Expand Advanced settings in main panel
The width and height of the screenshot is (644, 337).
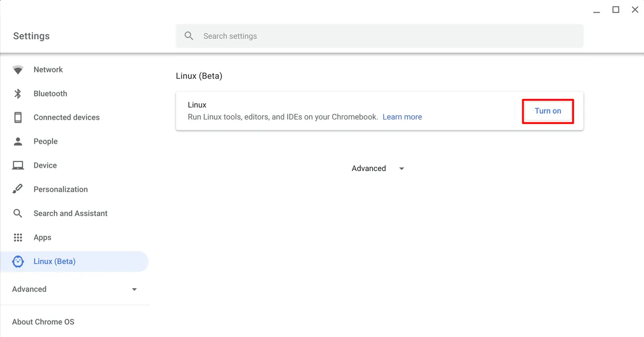point(378,169)
